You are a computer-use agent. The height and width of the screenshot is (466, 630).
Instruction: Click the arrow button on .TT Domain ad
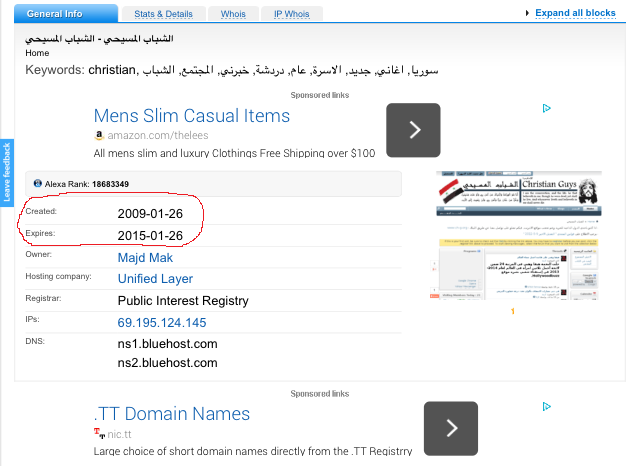pyautogui.click(x=450, y=428)
